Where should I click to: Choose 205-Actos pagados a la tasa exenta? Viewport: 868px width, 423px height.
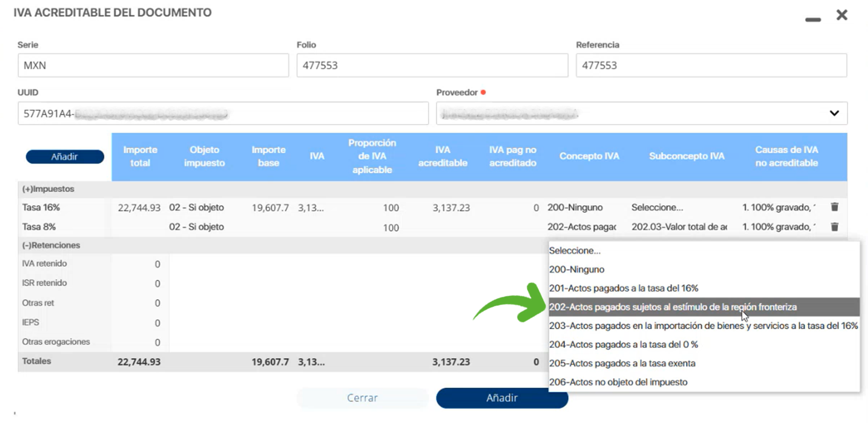coord(622,363)
